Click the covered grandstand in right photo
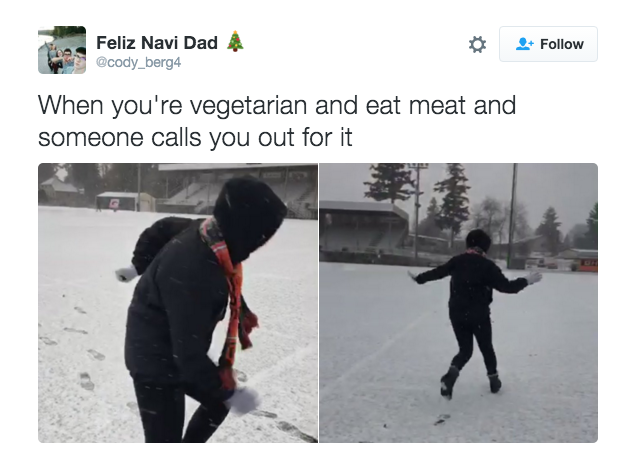 (x=363, y=231)
